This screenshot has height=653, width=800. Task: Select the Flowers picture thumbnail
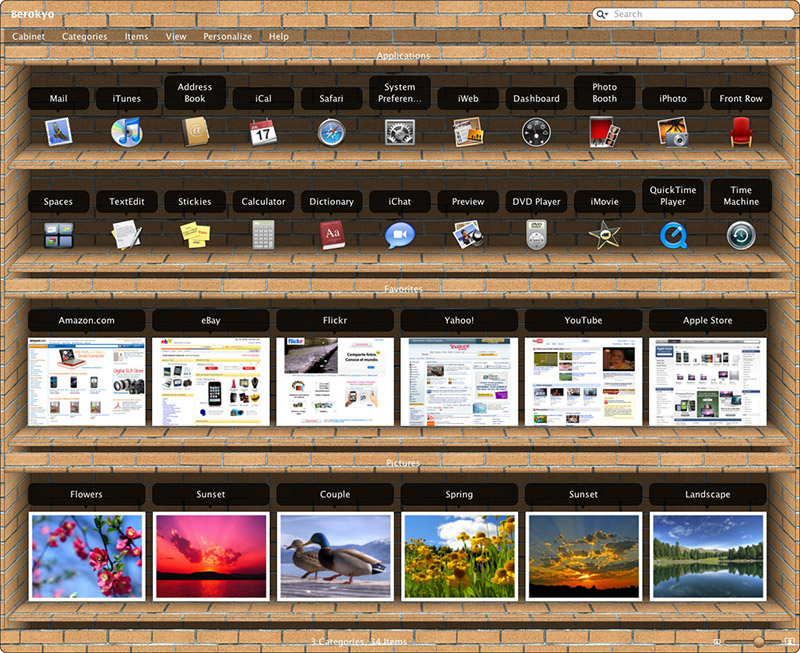click(x=87, y=557)
